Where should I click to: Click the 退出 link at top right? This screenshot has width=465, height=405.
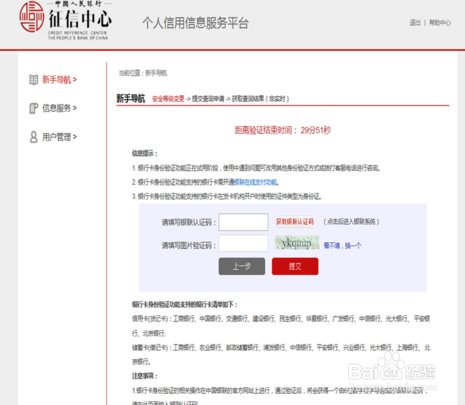tap(415, 23)
